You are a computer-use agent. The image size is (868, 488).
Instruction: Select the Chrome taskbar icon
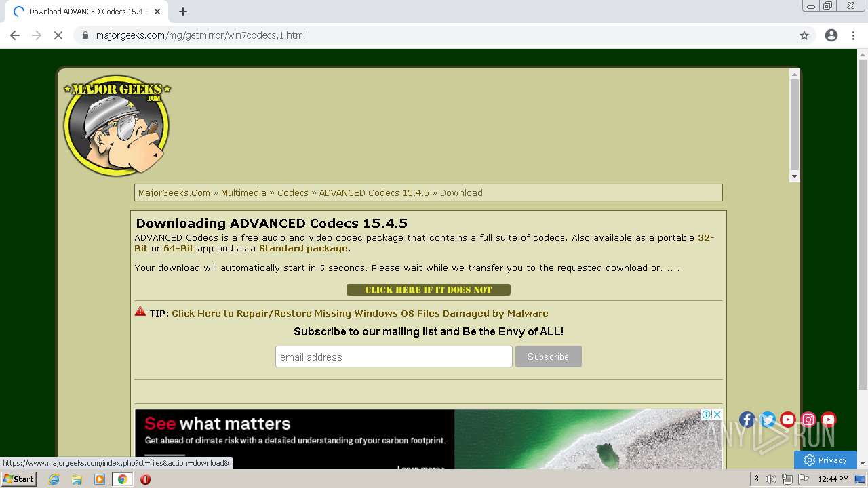click(123, 479)
